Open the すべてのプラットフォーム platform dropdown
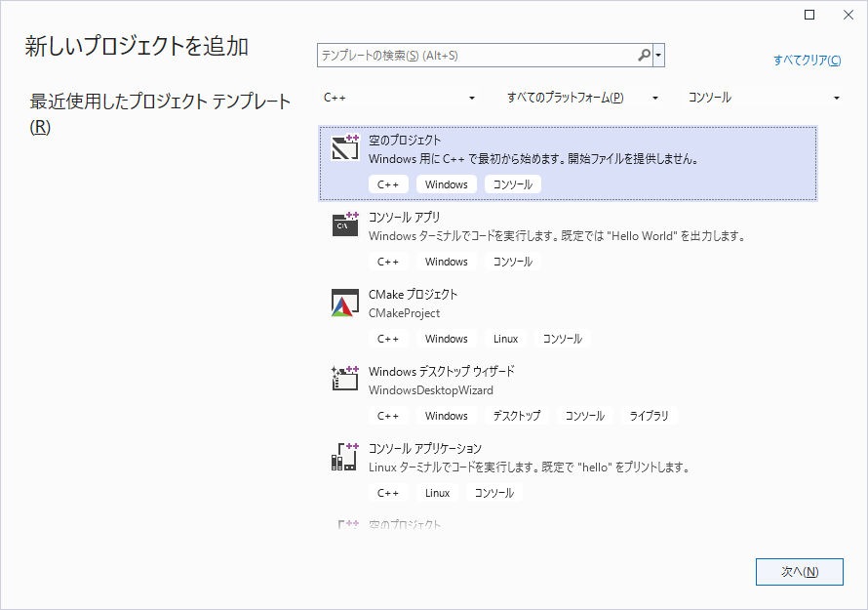 click(x=582, y=98)
